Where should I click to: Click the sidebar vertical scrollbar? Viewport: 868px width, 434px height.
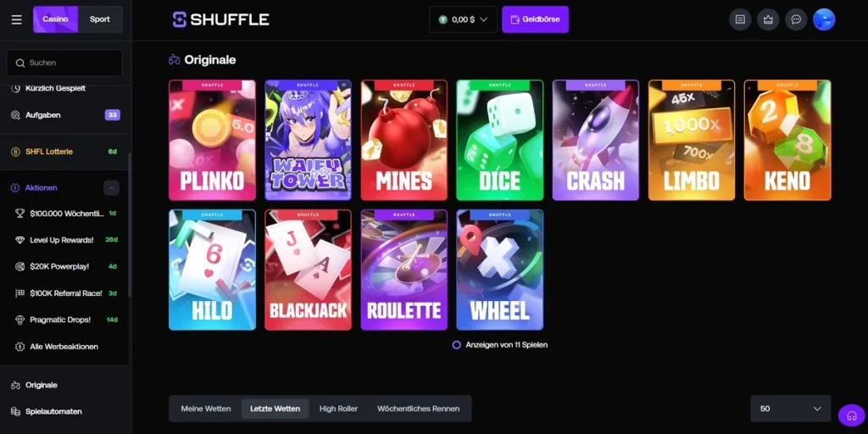tap(130, 224)
